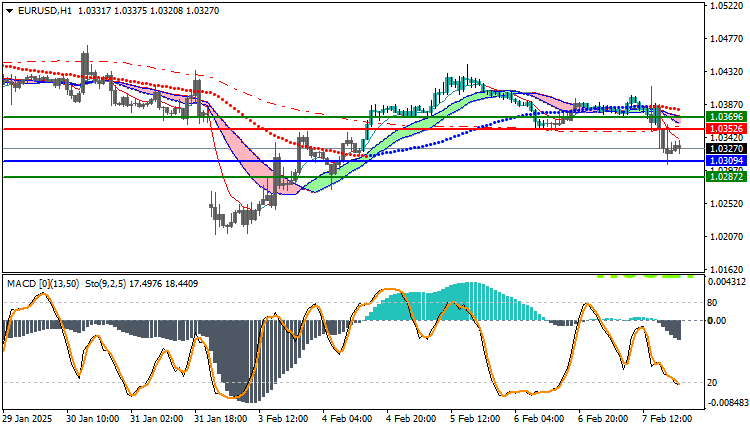Click the 1.02520 price axis value

pyautogui.click(x=727, y=204)
